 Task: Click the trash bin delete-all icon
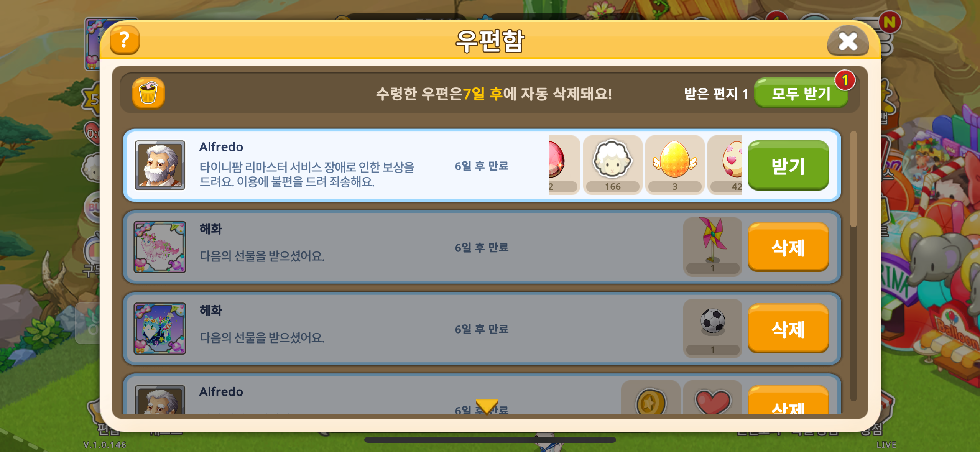148,94
